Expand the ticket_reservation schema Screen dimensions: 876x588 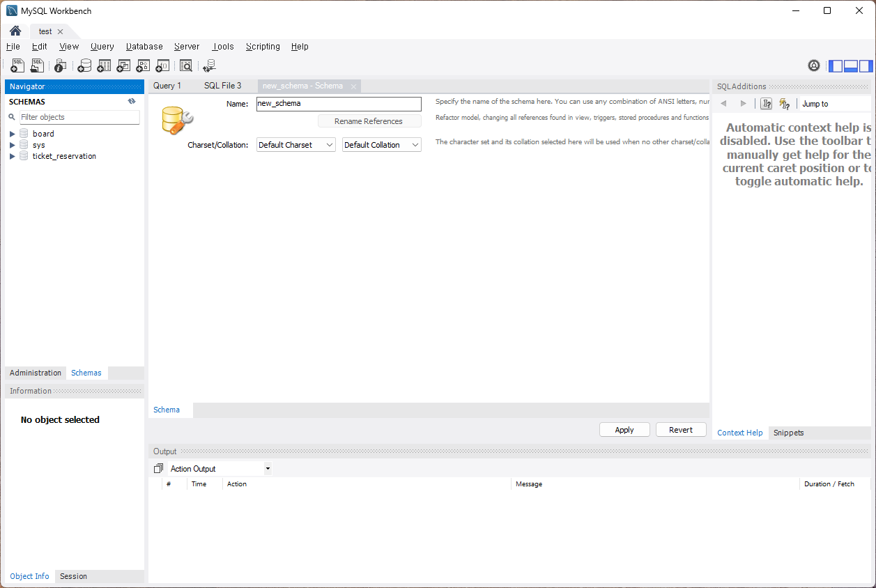click(x=12, y=156)
